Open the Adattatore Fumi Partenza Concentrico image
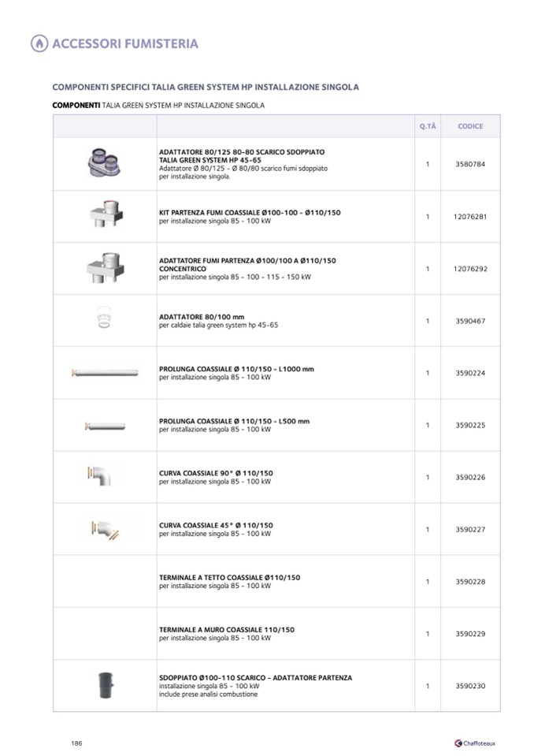The height and width of the screenshot is (756, 534). pos(104,268)
